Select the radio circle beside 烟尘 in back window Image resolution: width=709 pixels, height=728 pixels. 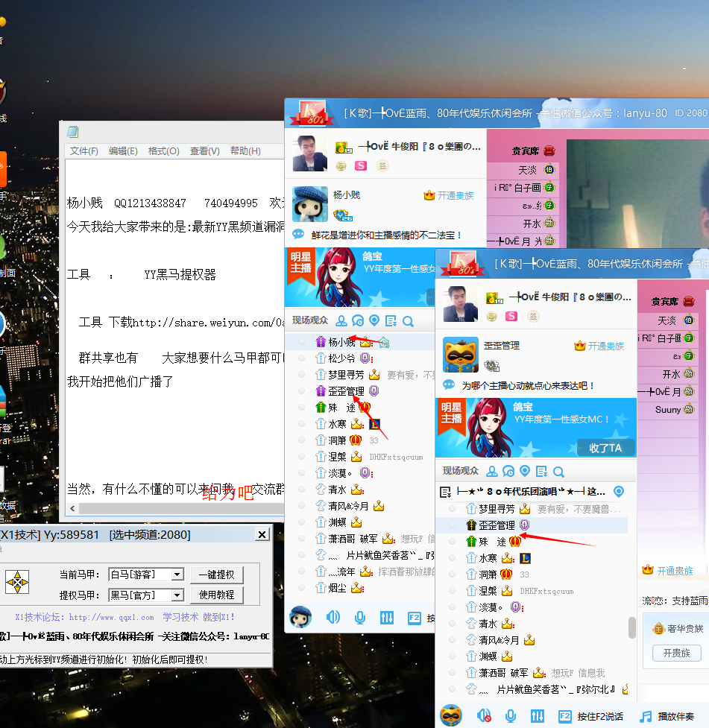301,588
